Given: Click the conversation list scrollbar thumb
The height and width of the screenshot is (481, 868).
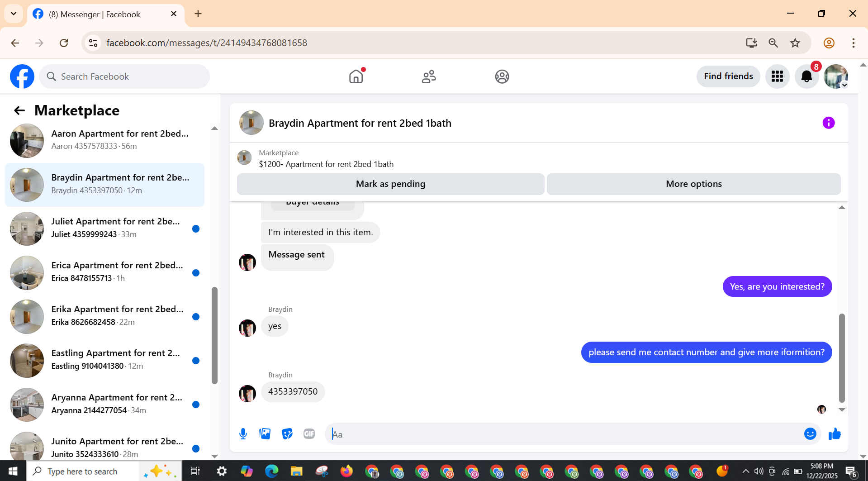Looking at the screenshot, I should click(214, 335).
